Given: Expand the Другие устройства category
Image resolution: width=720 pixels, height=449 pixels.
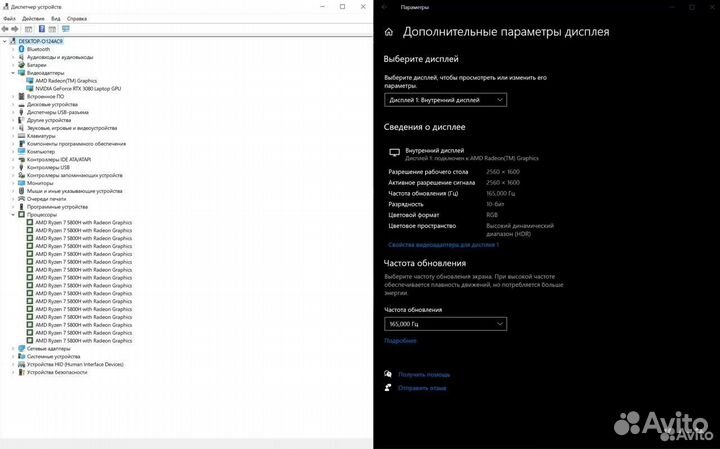Looking at the screenshot, I should click(x=13, y=120).
